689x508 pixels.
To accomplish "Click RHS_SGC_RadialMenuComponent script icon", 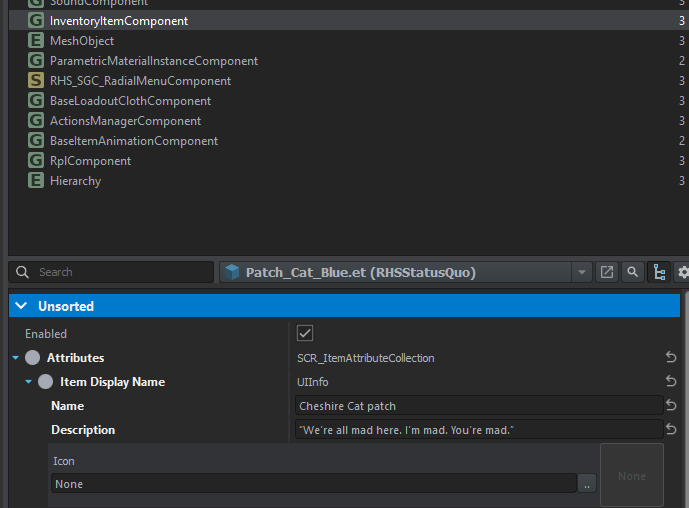I will click(36, 81).
